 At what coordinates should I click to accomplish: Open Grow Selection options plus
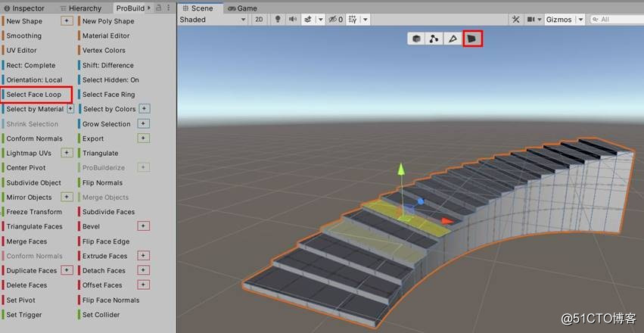tap(143, 123)
